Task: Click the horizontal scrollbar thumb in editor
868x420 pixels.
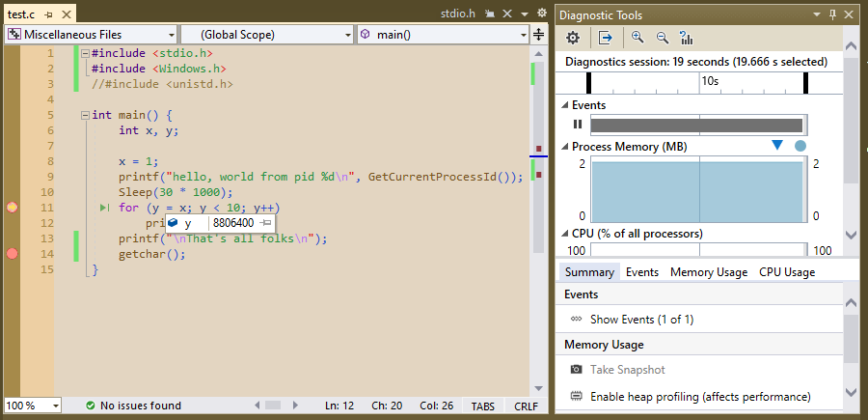Action: click(x=272, y=406)
